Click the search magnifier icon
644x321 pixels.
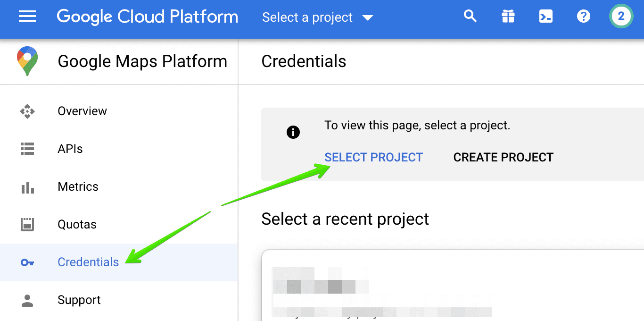pos(470,17)
